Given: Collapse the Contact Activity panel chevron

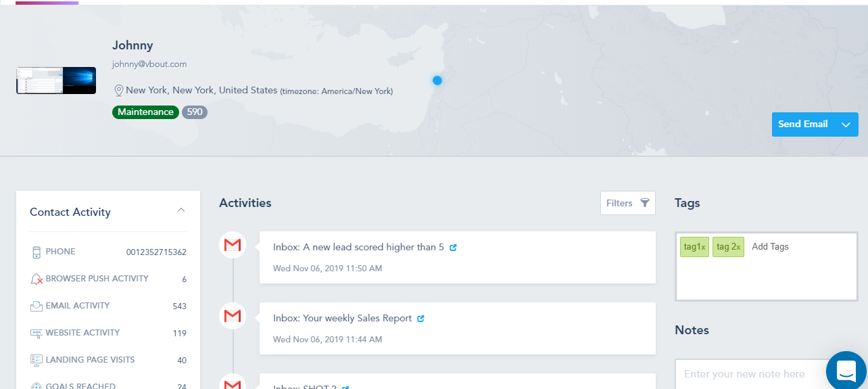Looking at the screenshot, I should pos(181,210).
